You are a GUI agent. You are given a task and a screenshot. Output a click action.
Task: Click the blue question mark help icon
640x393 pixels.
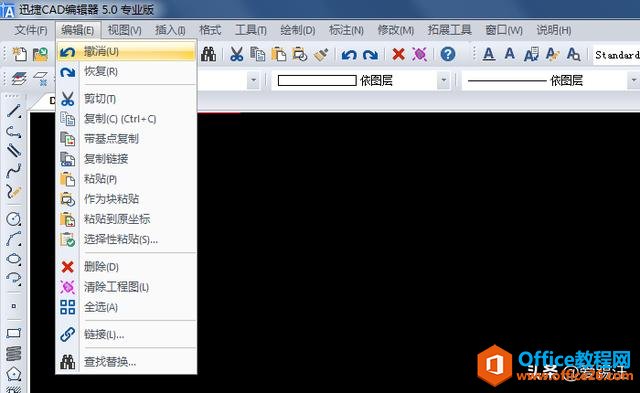click(448, 54)
